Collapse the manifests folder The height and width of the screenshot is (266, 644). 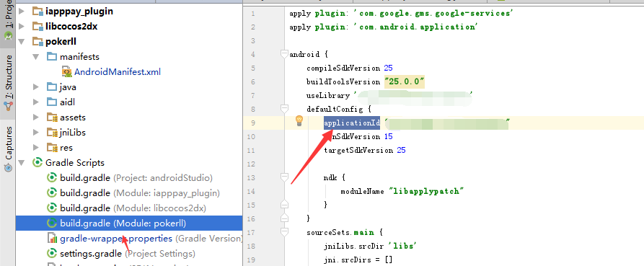[36, 57]
